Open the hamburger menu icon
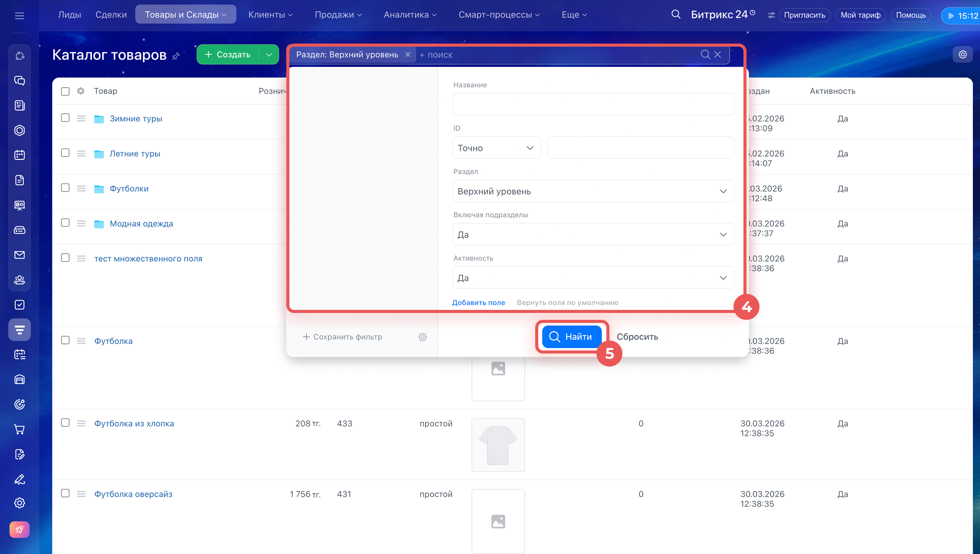 coord(19,16)
